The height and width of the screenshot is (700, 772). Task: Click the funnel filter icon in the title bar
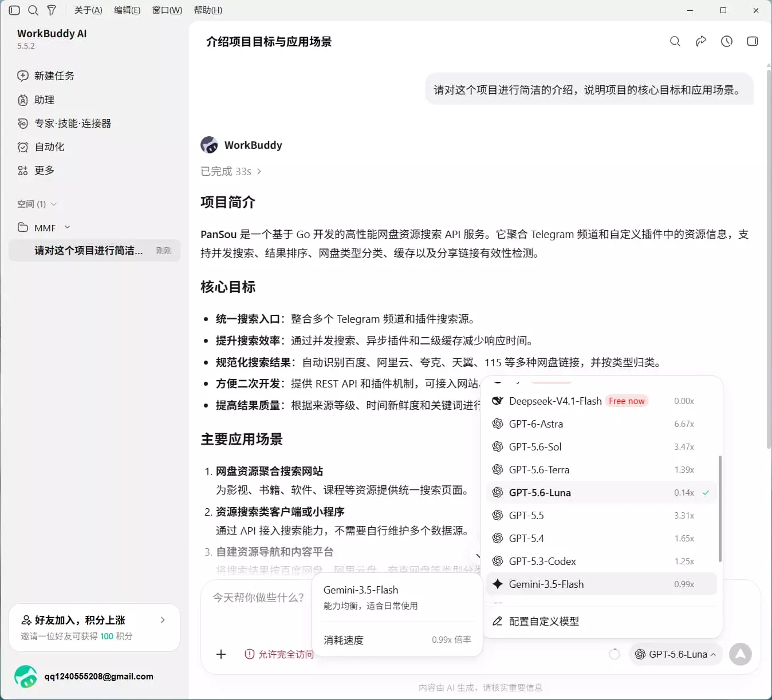pos(52,10)
